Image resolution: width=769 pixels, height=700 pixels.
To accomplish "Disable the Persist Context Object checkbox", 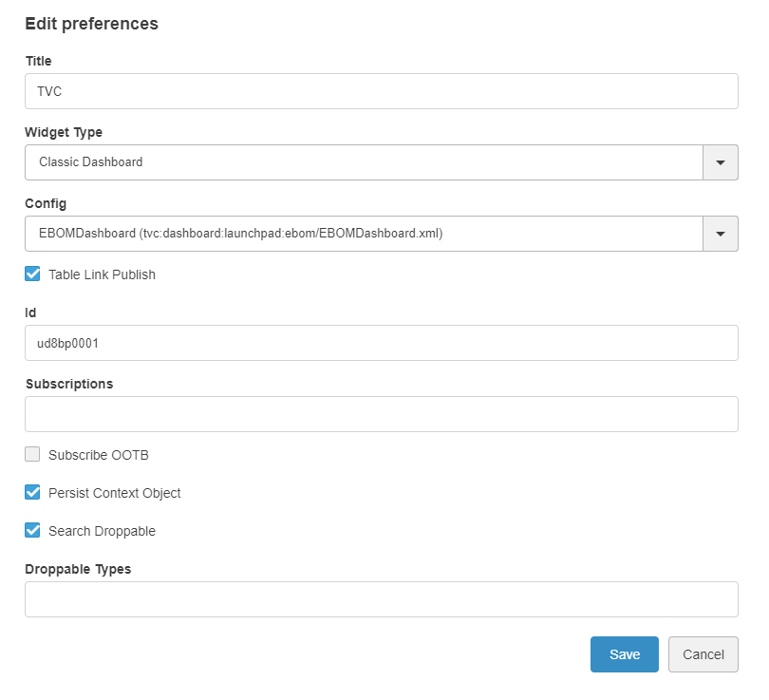I will click(x=33, y=493).
